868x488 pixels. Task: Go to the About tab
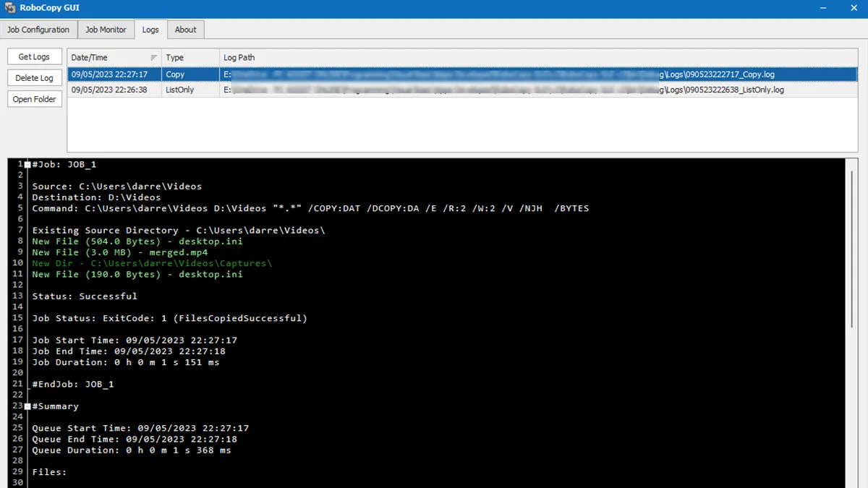[x=185, y=30]
